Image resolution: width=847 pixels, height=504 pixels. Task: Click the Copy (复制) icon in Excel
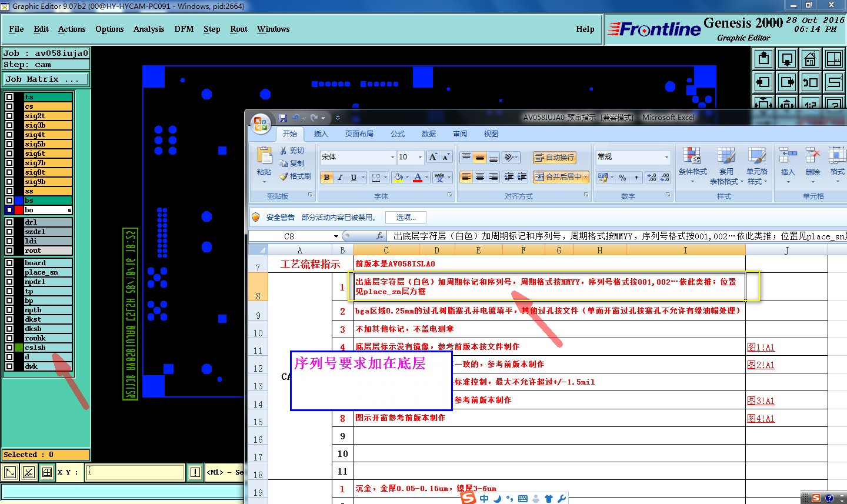284,163
